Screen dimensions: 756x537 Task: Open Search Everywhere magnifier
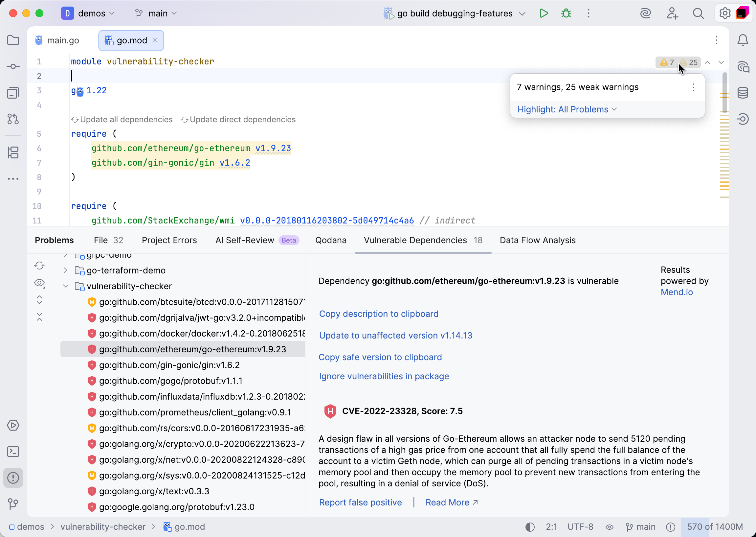click(x=698, y=13)
